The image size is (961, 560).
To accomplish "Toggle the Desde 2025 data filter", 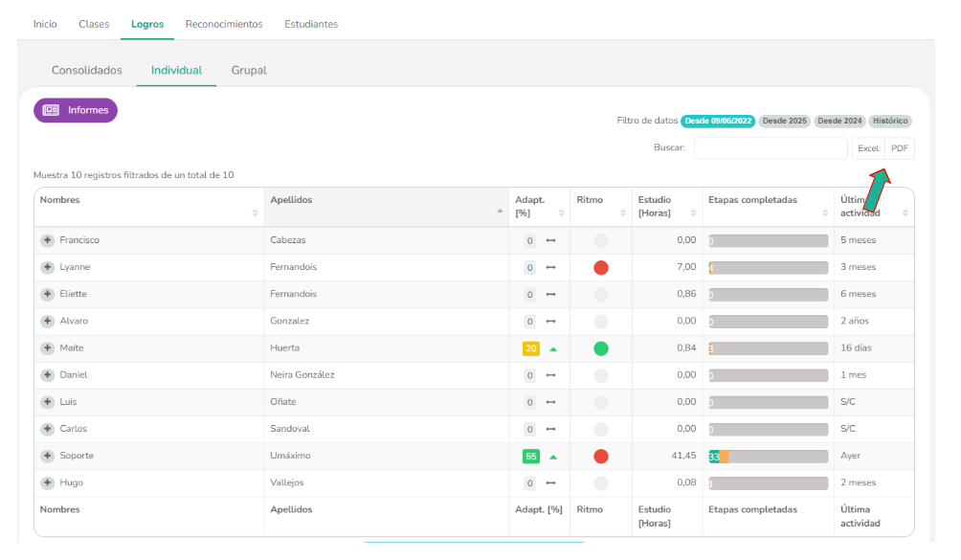I will [785, 122].
